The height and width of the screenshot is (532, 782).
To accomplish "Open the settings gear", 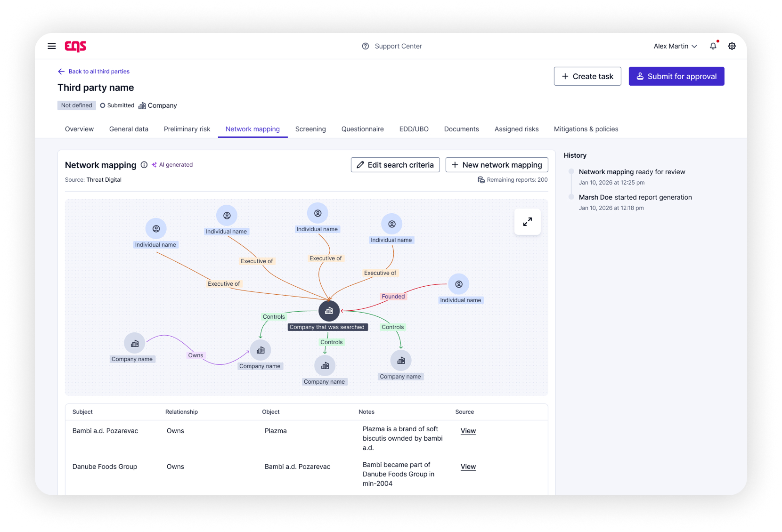I will [x=732, y=46].
